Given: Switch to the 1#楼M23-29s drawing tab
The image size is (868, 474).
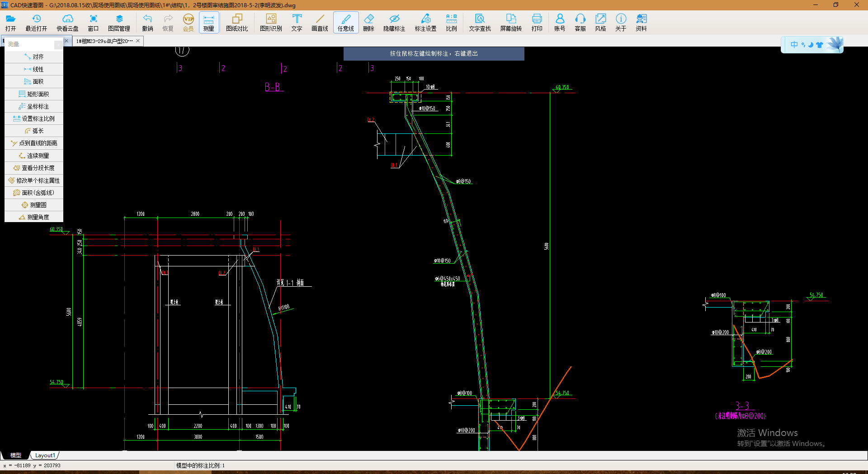Looking at the screenshot, I should tap(104, 41).
